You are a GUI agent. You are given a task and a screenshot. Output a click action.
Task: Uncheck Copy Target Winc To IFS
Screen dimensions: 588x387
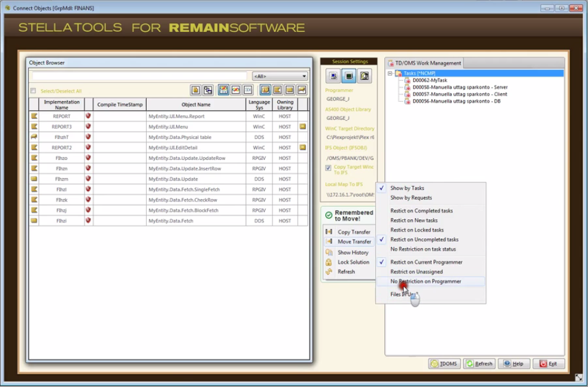click(329, 168)
